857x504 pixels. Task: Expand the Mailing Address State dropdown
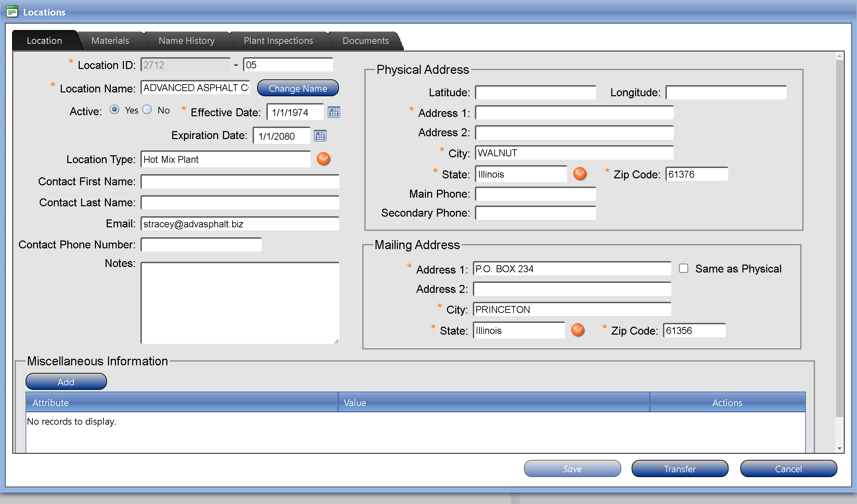pos(578,330)
